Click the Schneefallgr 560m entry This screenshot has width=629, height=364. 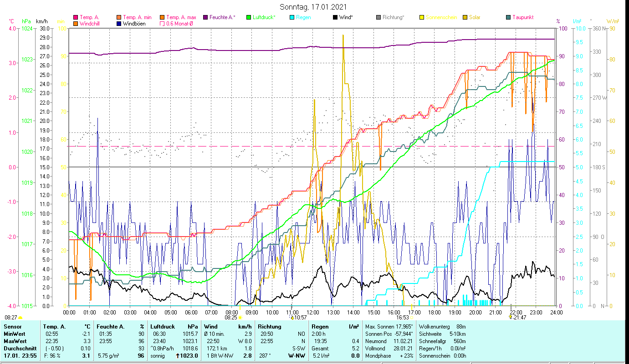click(x=443, y=341)
